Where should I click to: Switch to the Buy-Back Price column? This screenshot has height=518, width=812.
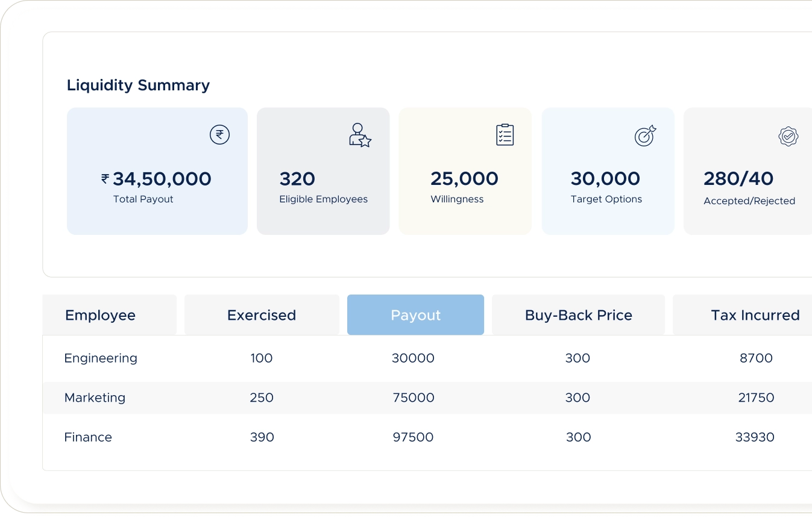578,315
